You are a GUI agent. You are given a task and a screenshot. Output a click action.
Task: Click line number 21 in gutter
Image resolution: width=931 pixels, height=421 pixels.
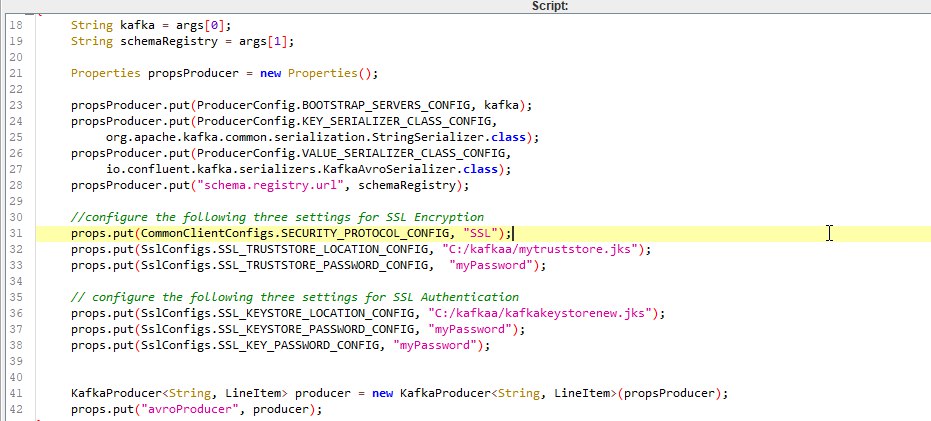click(x=16, y=74)
